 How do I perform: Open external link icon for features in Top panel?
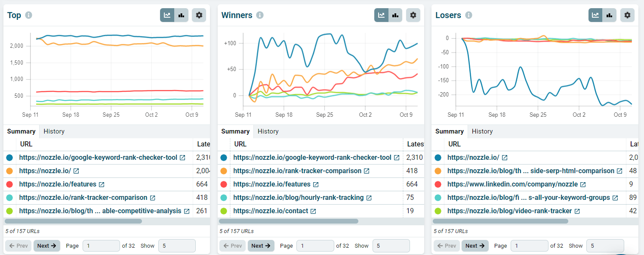tap(102, 184)
